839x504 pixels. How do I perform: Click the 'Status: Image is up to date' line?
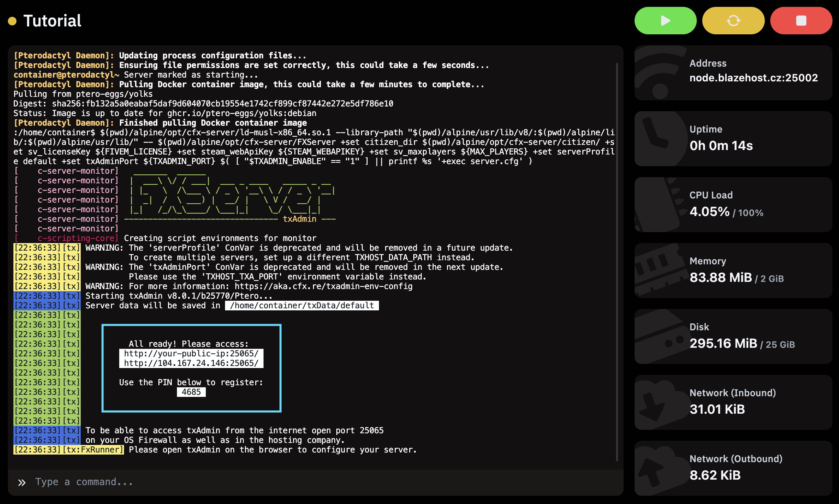[x=165, y=113]
